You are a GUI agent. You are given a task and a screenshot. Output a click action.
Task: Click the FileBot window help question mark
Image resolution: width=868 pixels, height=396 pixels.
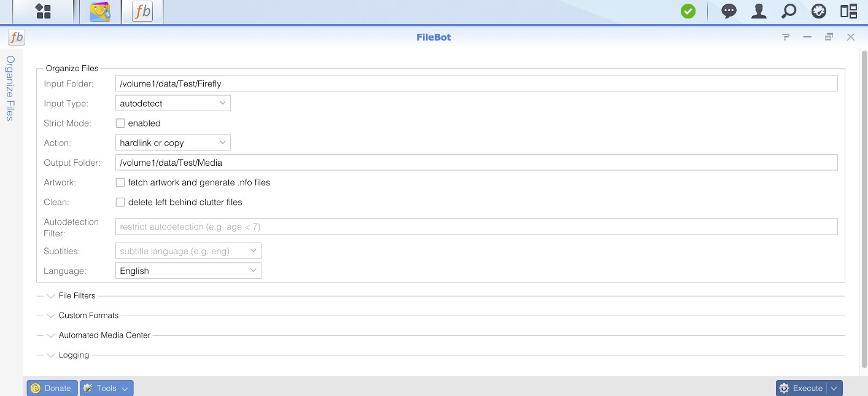click(785, 37)
